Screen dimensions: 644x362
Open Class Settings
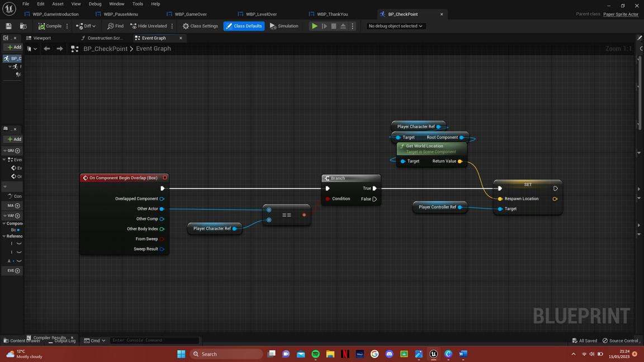point(201,26)
